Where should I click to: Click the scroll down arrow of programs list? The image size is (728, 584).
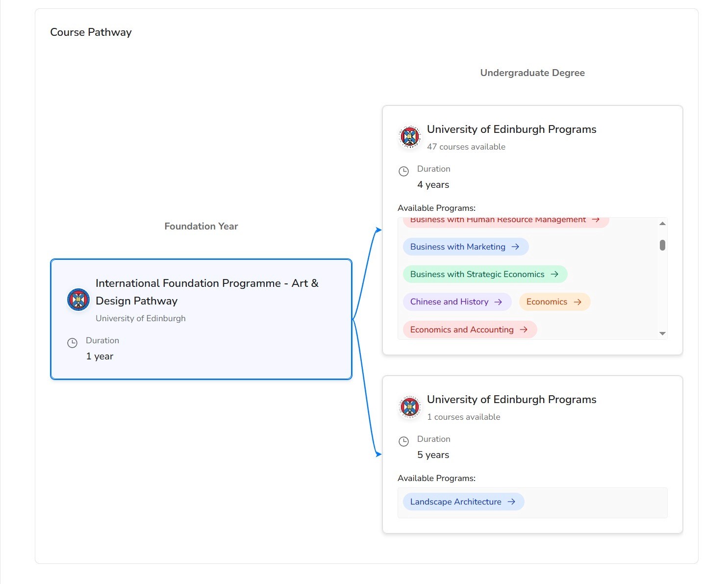pos(662,333)
